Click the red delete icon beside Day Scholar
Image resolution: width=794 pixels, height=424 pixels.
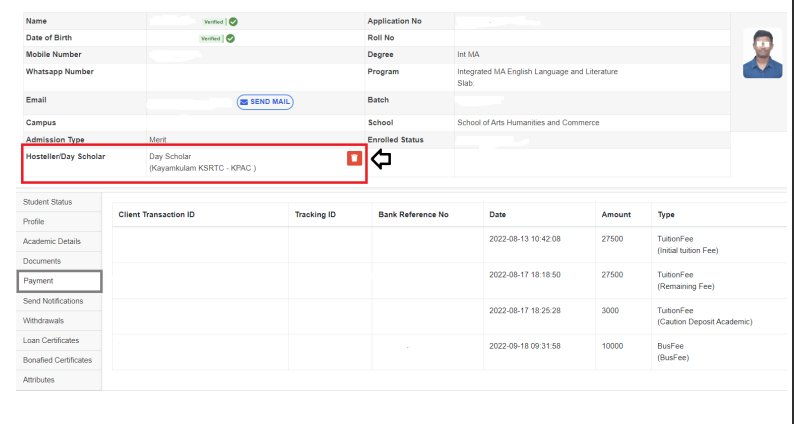(353, 159)
